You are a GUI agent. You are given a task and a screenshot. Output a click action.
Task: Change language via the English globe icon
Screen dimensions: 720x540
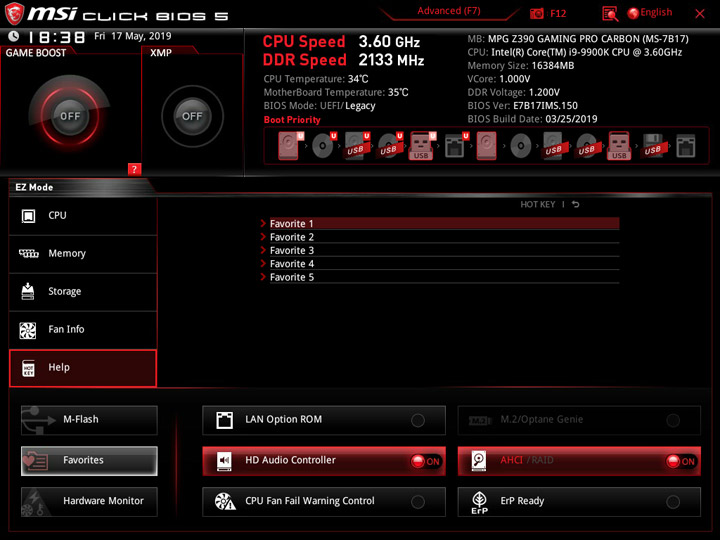[650, 13]
